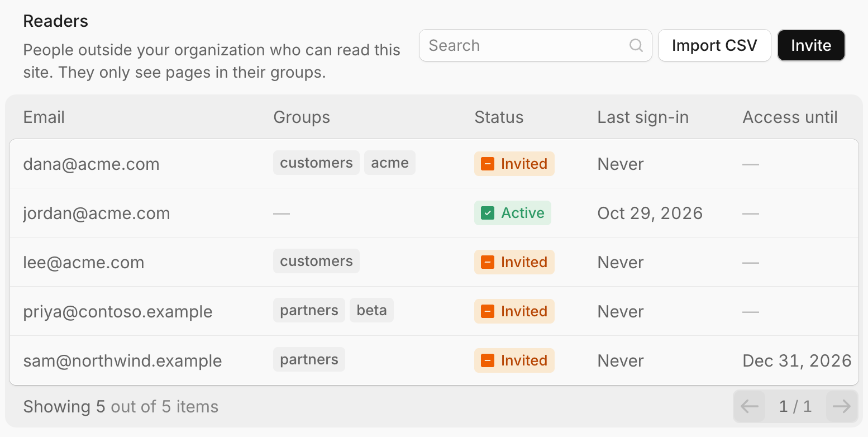Screen dimensions: 868x437
Task: Click Invited status icon for dana@acme.com
Action: pos(488,164)
